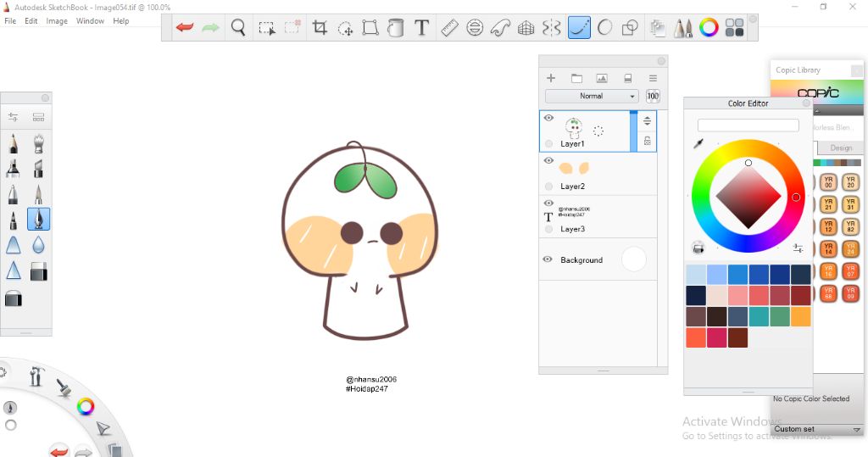868x457 pixels.
Task: Select the Marker brush
Action: tap(14, 169)
